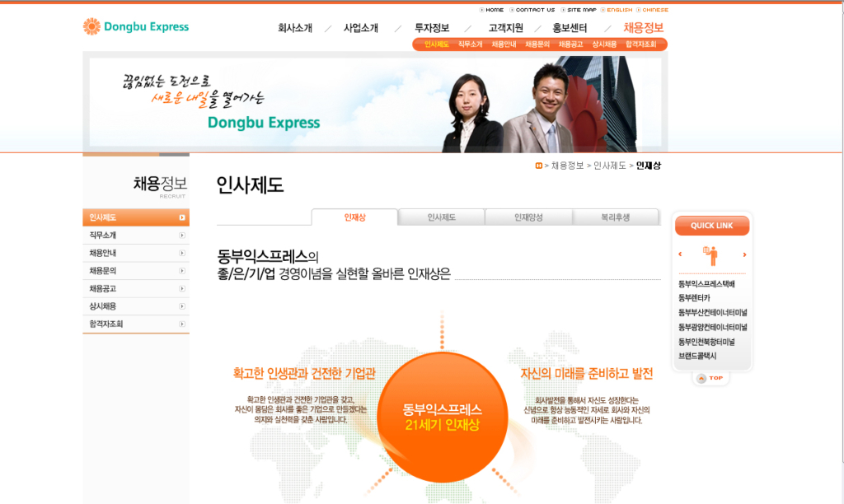Select 상시채용 in the orange submenu
The width and height of the screenshot is (844, 504).
[604, 44]
